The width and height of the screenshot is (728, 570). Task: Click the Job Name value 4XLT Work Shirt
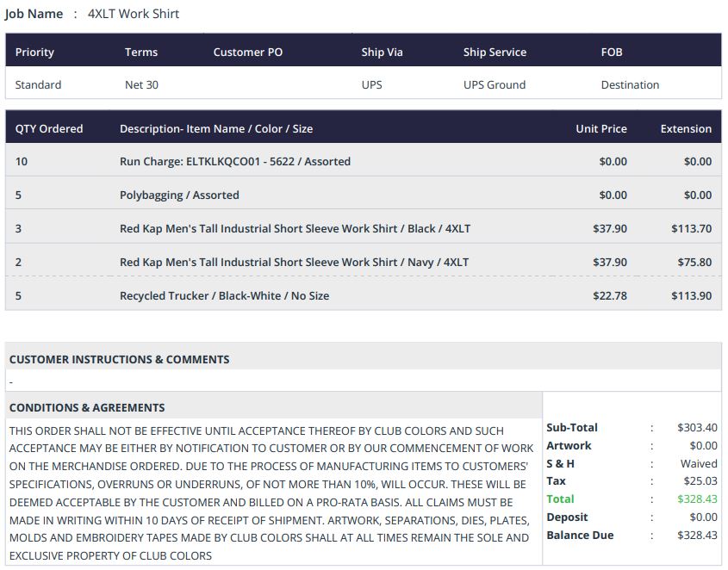coord(134,14)
